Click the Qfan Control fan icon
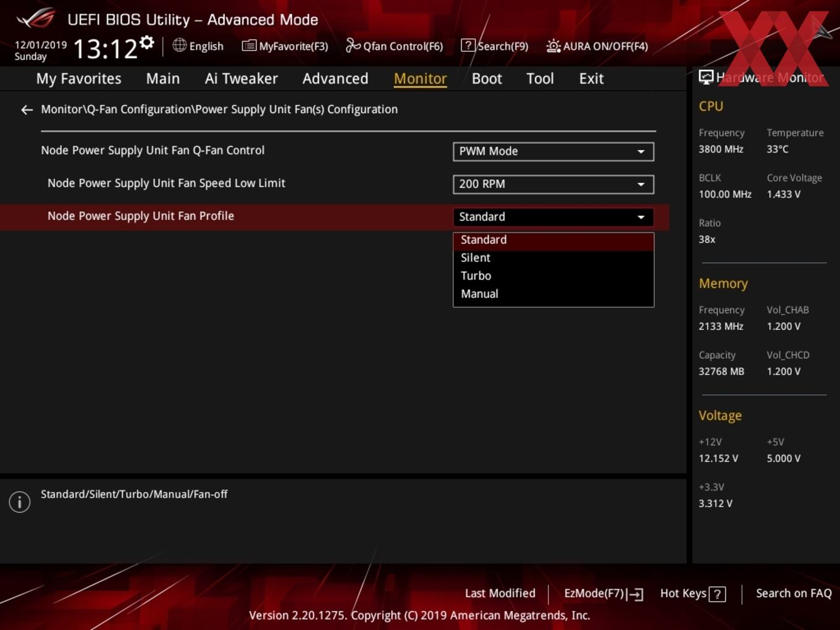 353,46
